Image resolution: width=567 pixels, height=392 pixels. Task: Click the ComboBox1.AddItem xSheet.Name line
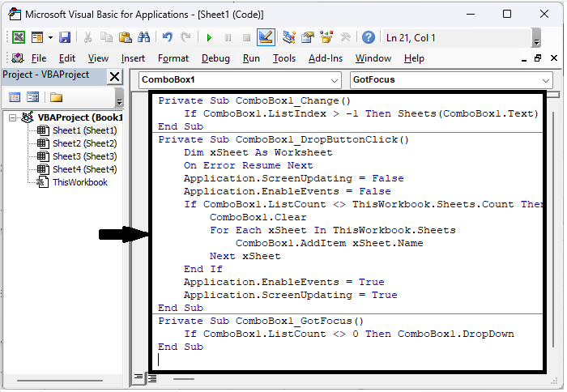[329, 243]
